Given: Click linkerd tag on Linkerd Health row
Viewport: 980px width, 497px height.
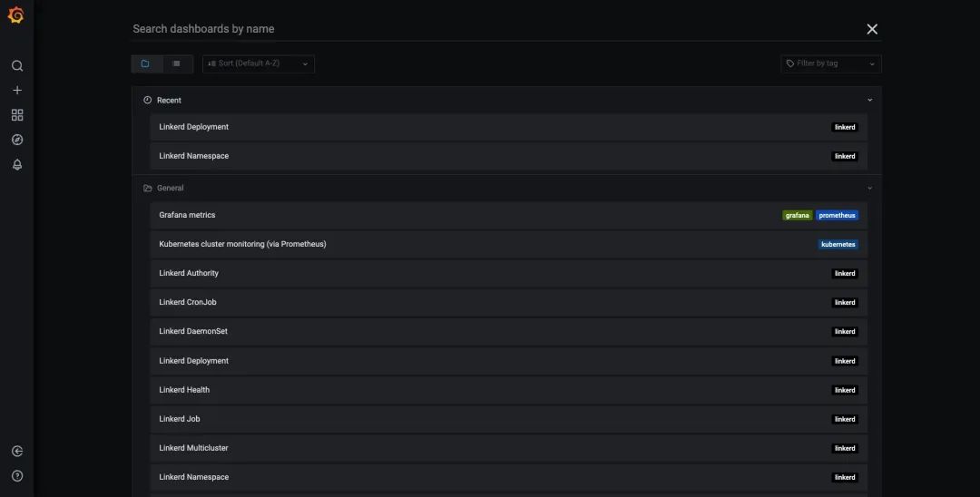Looking at the screenshot, I should (x=845, y=390).
